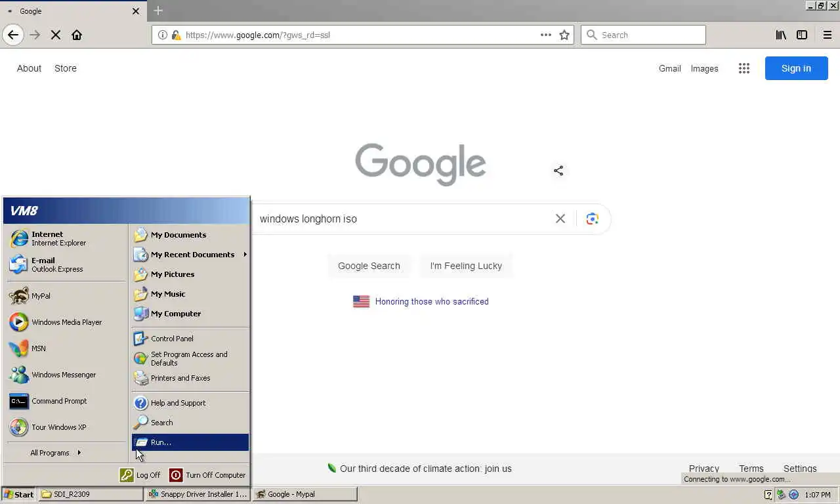
Task: Open Google Images link
Action: [x=704, y=68]
